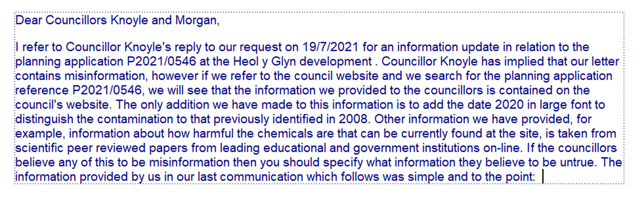Click the date "19/7/2021" in the text
The height and width of the screenshot is (209, 644).
[x=330, y=47]
